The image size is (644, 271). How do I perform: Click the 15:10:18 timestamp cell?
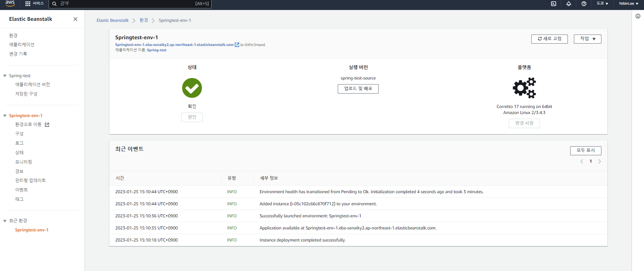(147, 240)
